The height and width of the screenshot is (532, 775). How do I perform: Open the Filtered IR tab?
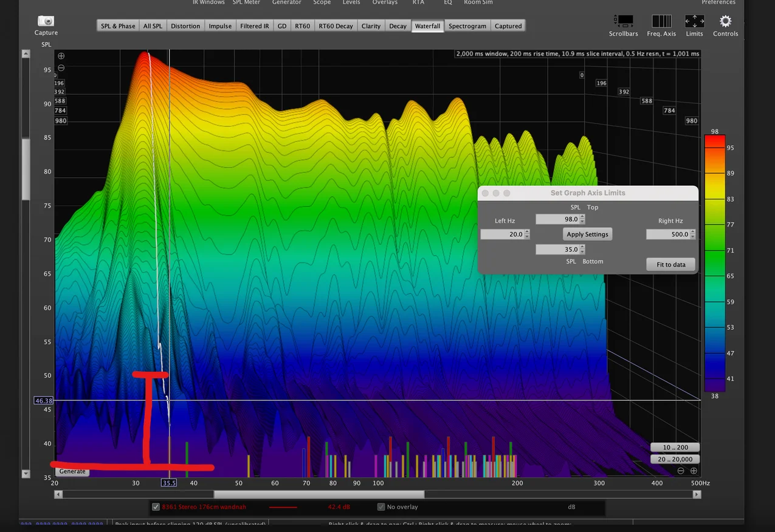coord(254,26)
